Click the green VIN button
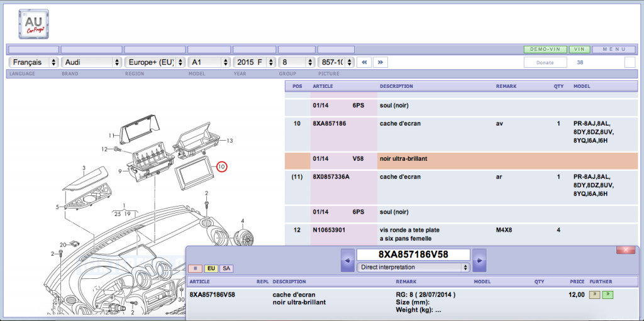Image resolution: width=644 pixels, height=321 pixels. (579, 49)
